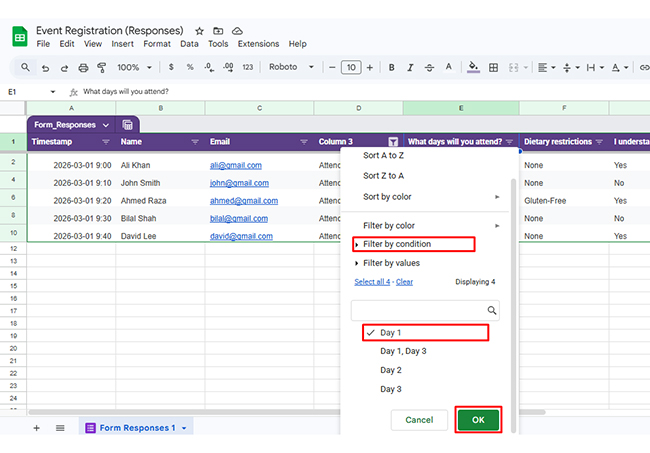This screenshot has height=453, width=650.
Task: Click the table view icon beside Form_Responses
Action: [128, 124]
